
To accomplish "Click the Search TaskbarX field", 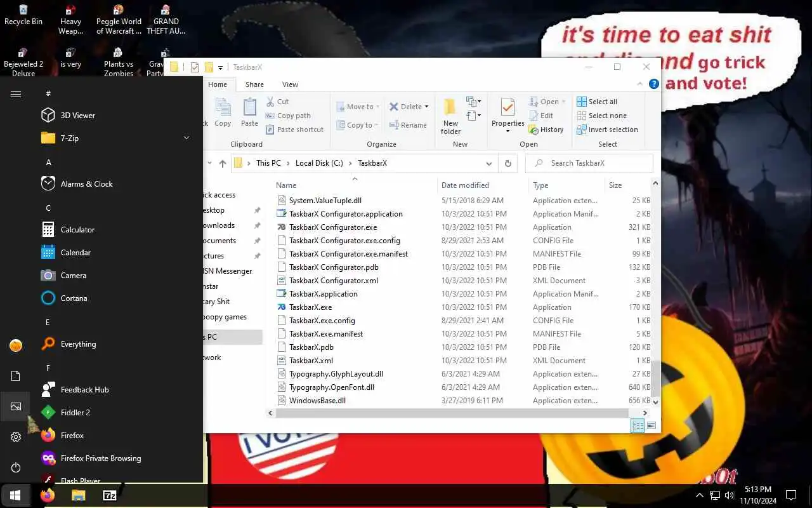I will (589, 163).
